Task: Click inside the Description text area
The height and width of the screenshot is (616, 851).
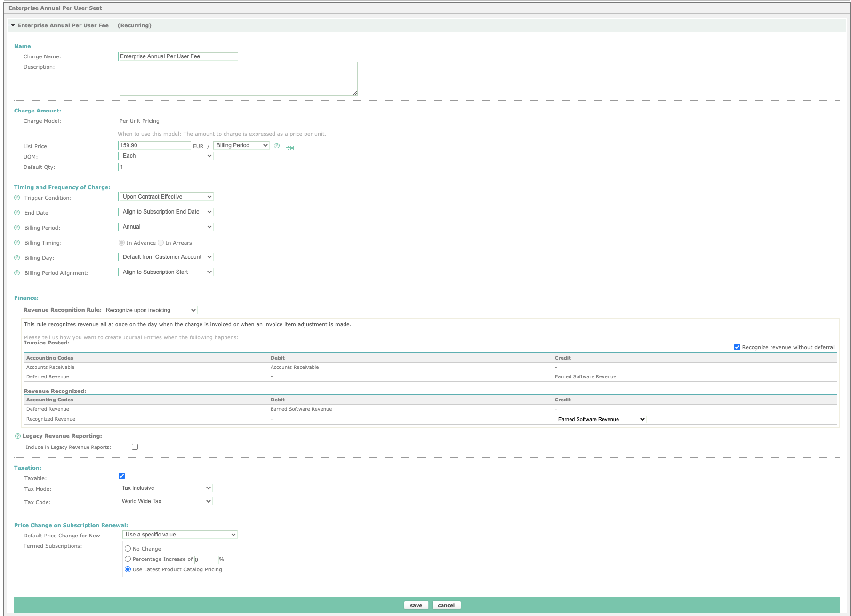Action: point(238,78)
